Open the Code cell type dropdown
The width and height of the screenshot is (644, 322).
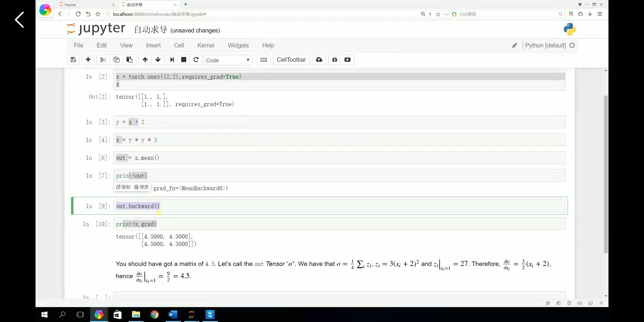tap(228, 60)
